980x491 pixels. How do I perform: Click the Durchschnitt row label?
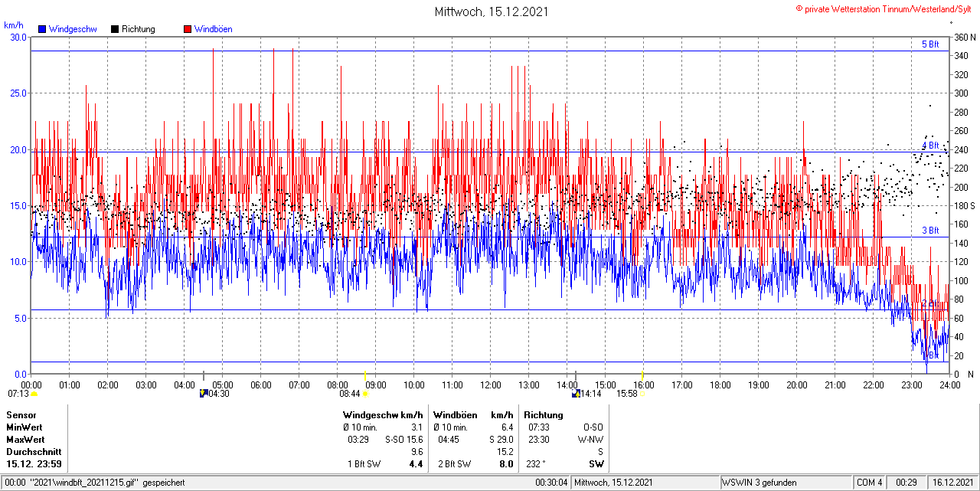pos(34,452)
